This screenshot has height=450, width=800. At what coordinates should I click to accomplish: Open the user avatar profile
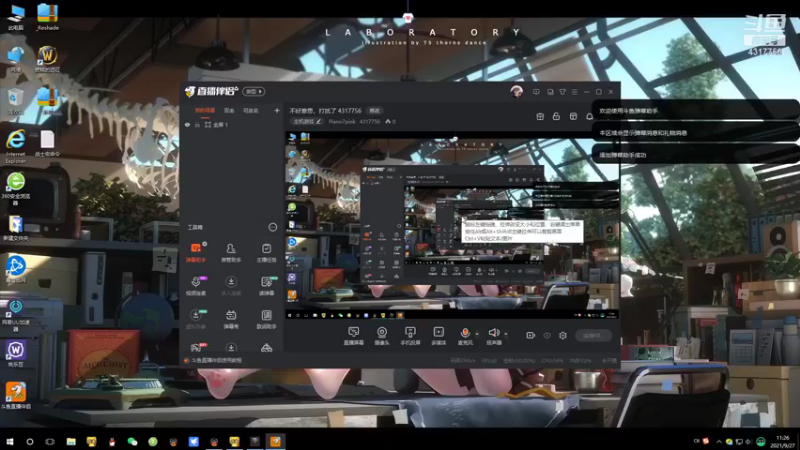(x=516, y=92)
